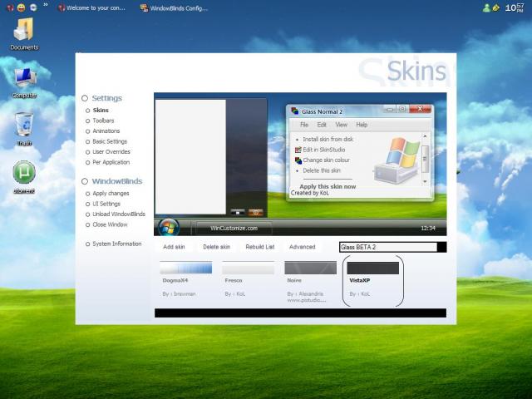This screenshot has height=399, width=532.
Task: Open Help menu in Glass Normal 2 preview
Action: (362, 125)
